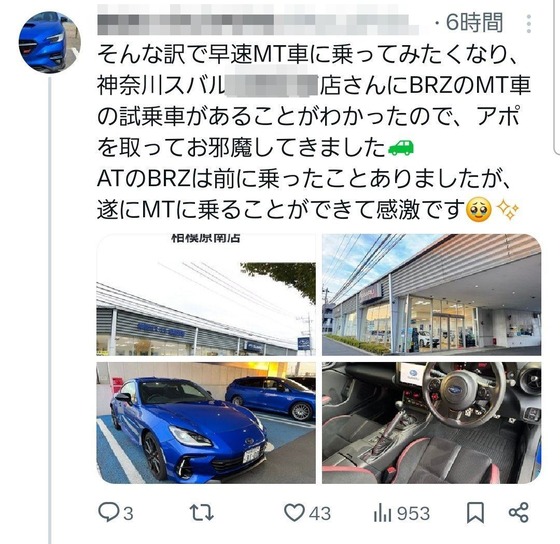This screenshot has width=560, height=544.
Task: Open the Subaru showroom exterior photo
Action: [x=431, y=294]
